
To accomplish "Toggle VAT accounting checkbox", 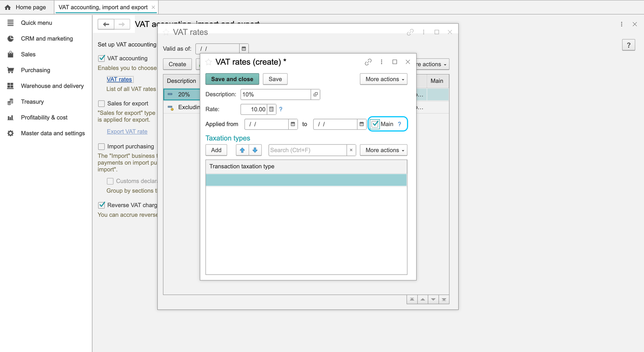I will point(101,58).
